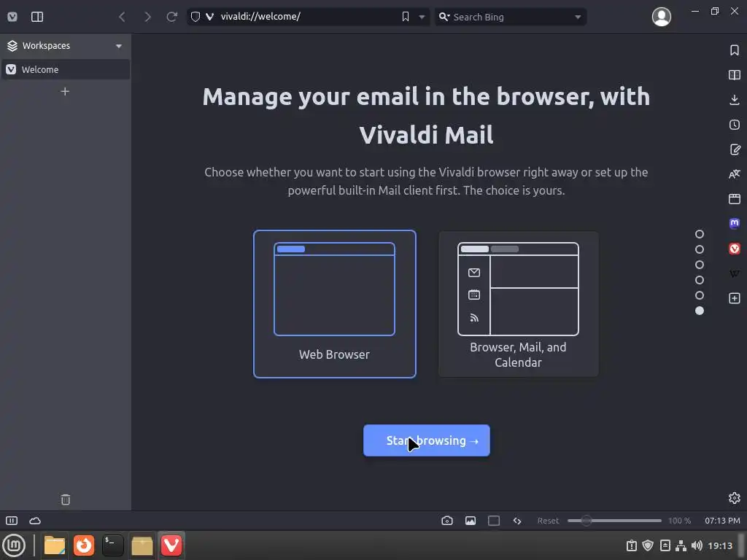Select the last filled onboarding dot
747x560 pixels.
point(700,311)
